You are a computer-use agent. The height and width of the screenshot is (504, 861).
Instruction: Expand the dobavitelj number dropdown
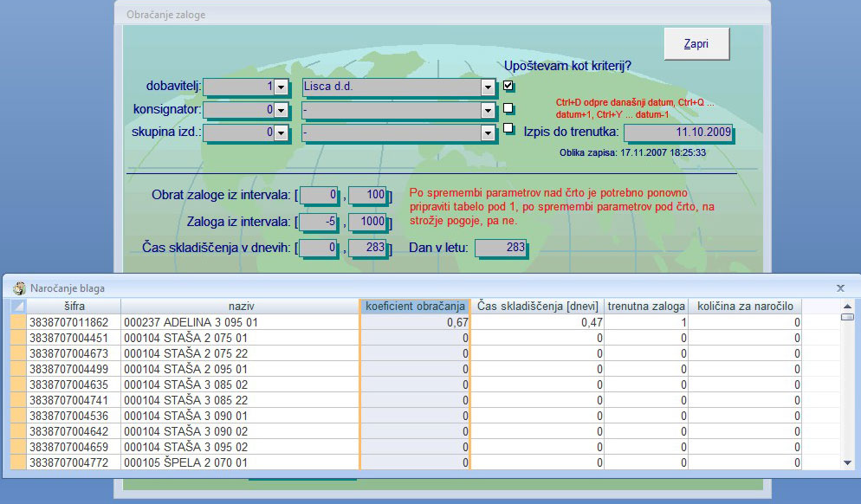click(282, 87)
